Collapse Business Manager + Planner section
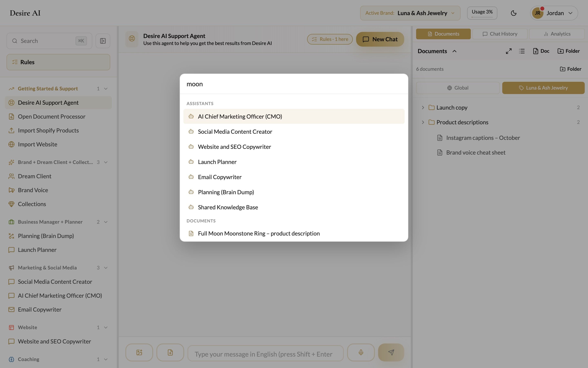The image size is (588, 368). point(106,222)
